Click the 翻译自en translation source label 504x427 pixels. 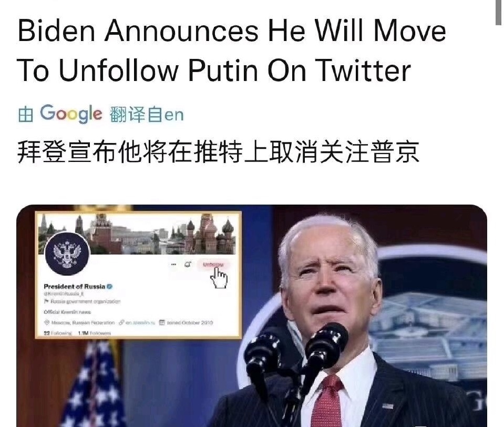[147, 115]
